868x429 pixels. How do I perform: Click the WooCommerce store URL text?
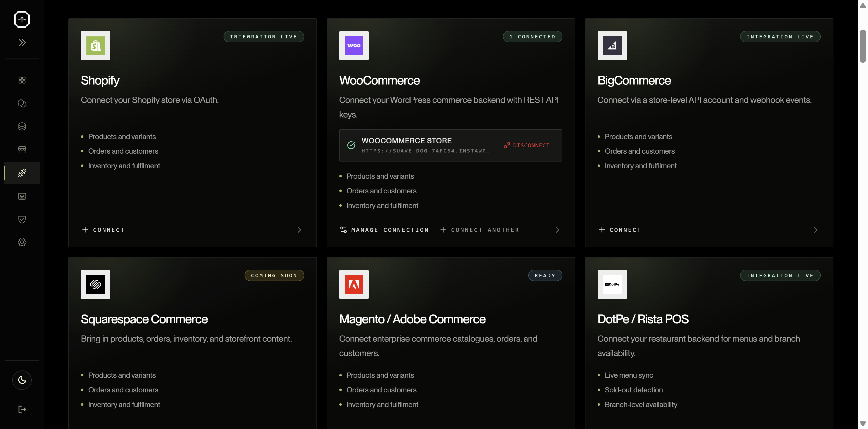pyautogui.click(x=426, y=151)
